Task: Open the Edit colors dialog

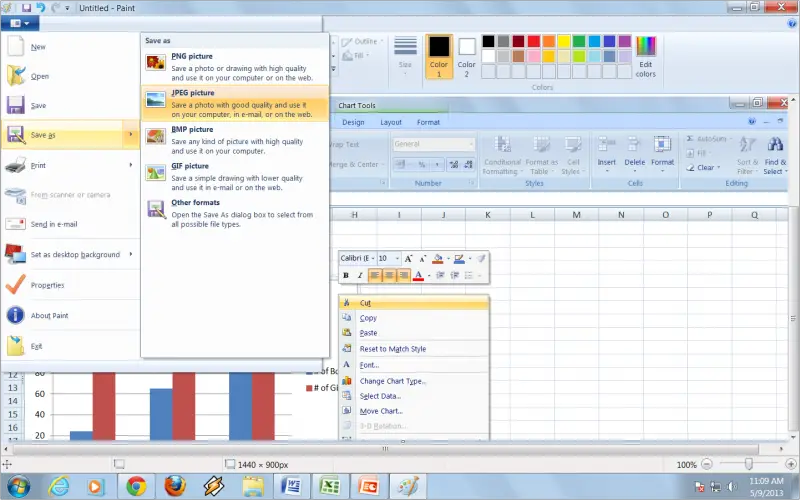Action: 645,57
